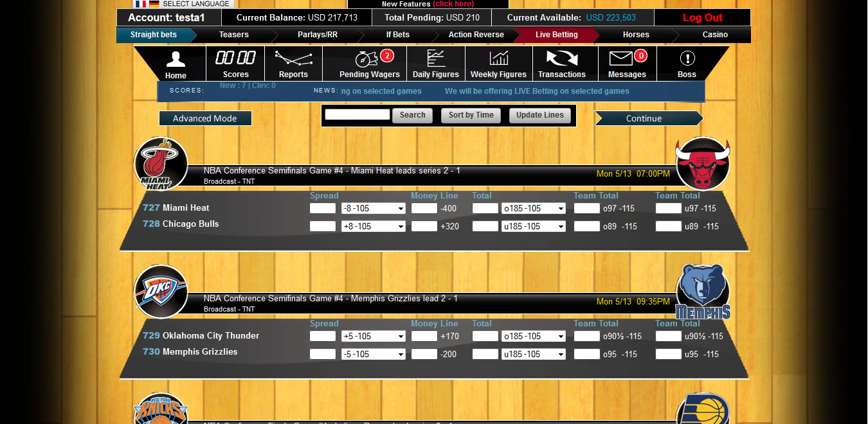The image size is (868, 424).
Task: Expand Chicago Bulls total u185 -105 dropdown
Action: (533, 226)
